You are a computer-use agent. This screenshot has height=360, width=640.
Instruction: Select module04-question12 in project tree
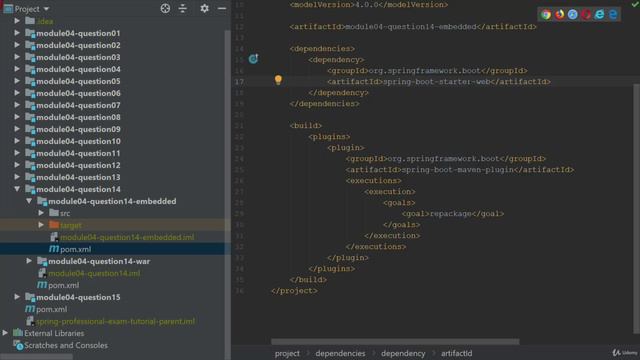coord(78,165)
